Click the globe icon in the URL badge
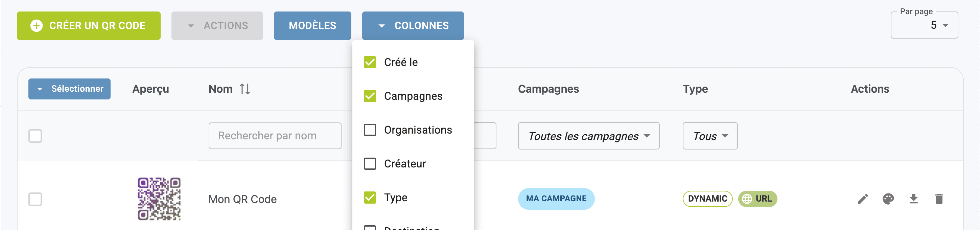The width and height of the screenshot is (980, 230). pos(747,199)
